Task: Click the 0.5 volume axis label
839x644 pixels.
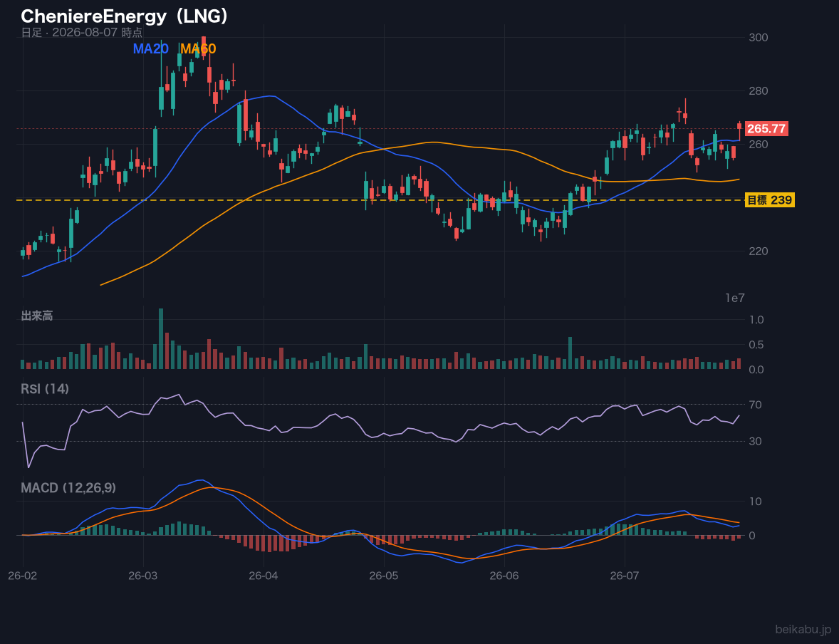Action: point(756,345)
